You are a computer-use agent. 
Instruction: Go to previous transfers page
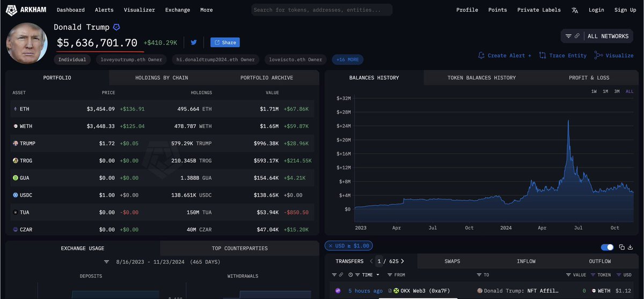point(370,261)
